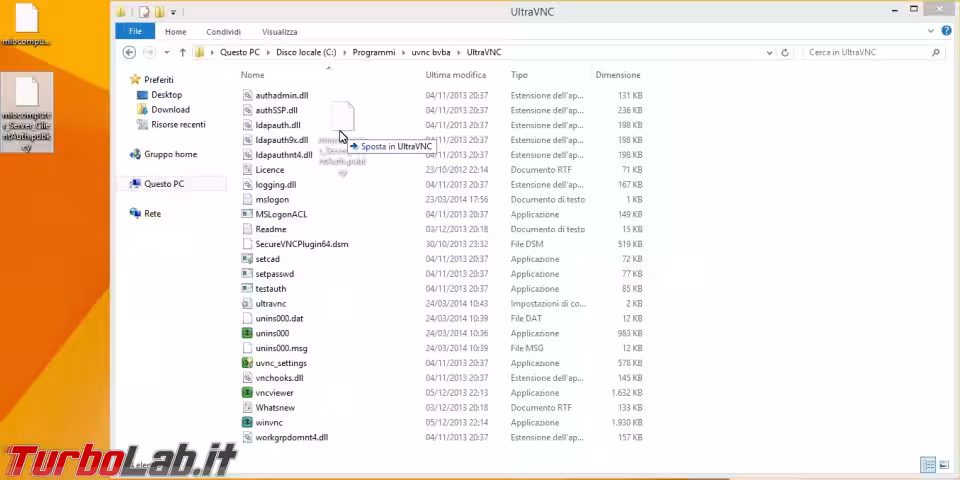
Task: Navigate to Programmi in the breadcrumb
Action: 372,52
